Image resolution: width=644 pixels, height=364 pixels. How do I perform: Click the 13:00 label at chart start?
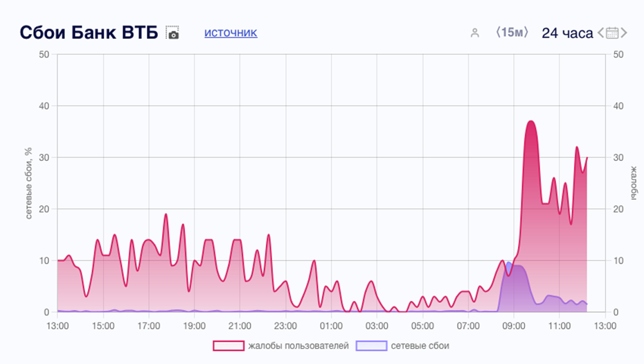57,326
